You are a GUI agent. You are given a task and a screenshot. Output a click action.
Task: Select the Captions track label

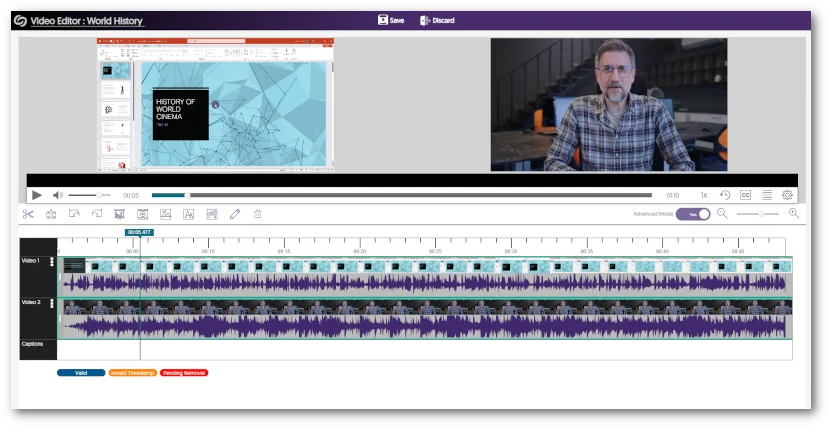coord(32,344)
